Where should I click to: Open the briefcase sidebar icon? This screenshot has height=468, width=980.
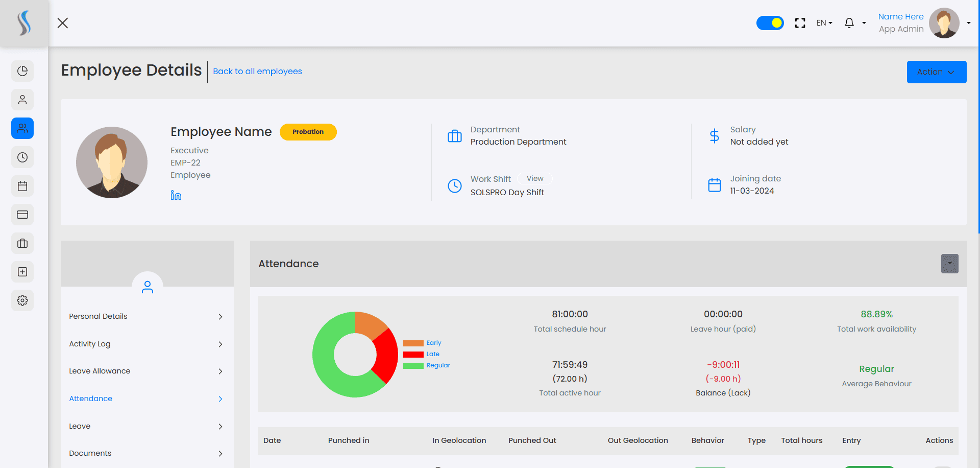click(x=22, y=243)
